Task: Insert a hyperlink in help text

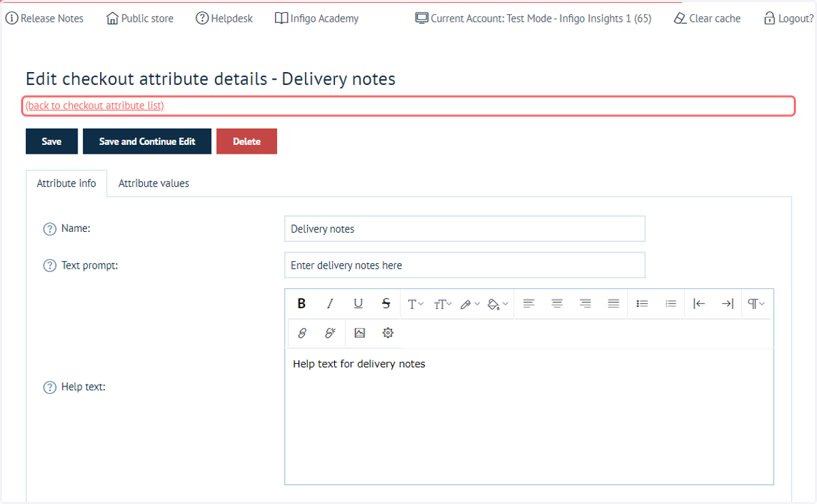Action: [x=302, y=333]
